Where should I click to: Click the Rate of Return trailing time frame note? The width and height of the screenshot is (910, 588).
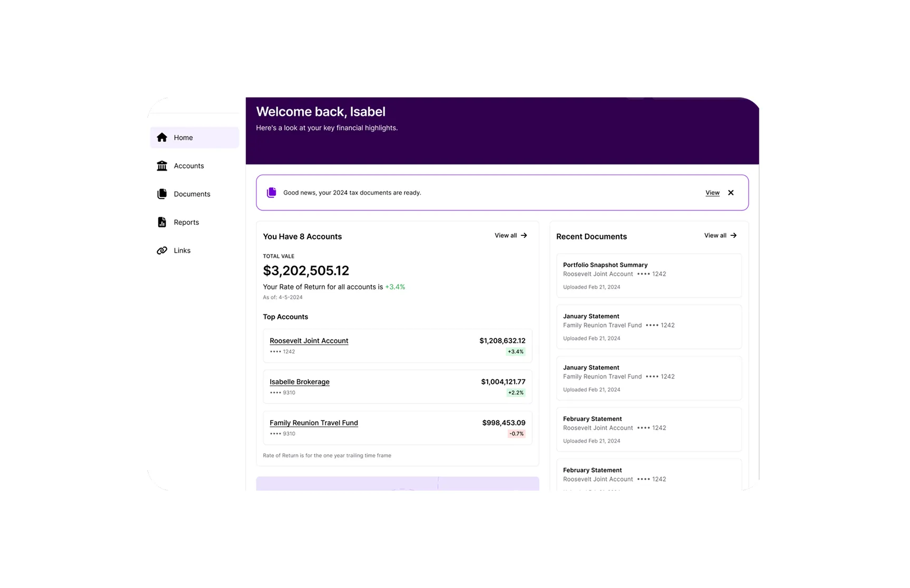[327, 456]
